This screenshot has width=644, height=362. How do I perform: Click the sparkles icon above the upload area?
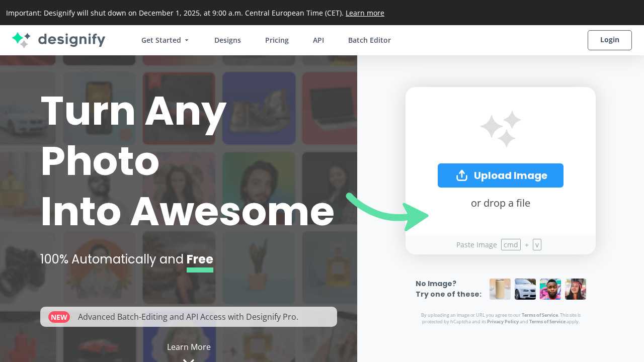pos(500,129)
